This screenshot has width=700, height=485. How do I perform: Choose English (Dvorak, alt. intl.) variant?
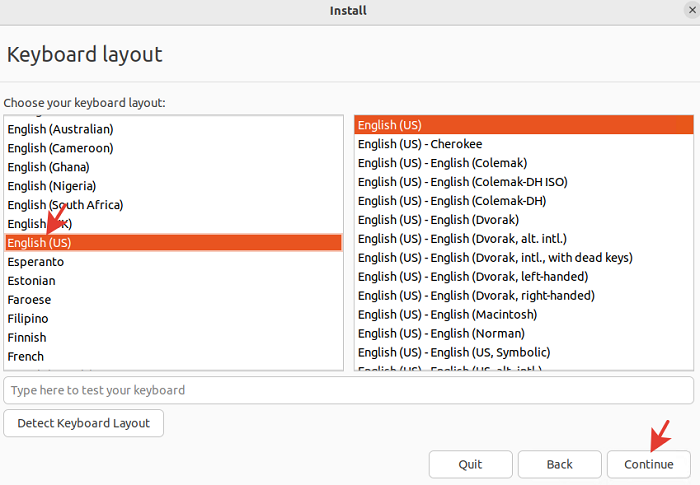coord(524,239)
